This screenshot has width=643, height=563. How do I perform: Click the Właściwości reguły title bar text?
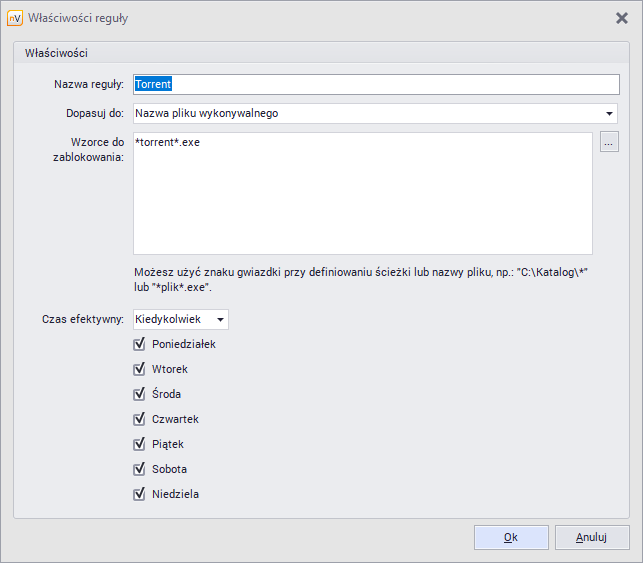78,18
